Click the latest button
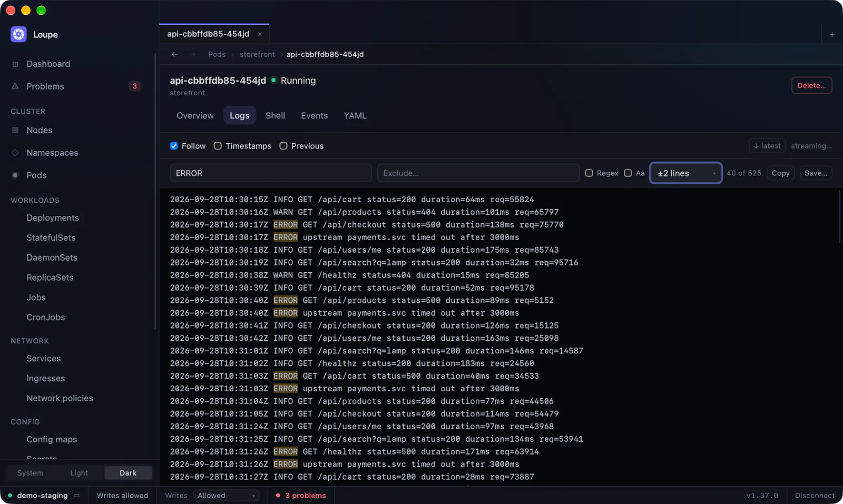Viewport: 843px width, 504px height. click(x=767, y=146)
